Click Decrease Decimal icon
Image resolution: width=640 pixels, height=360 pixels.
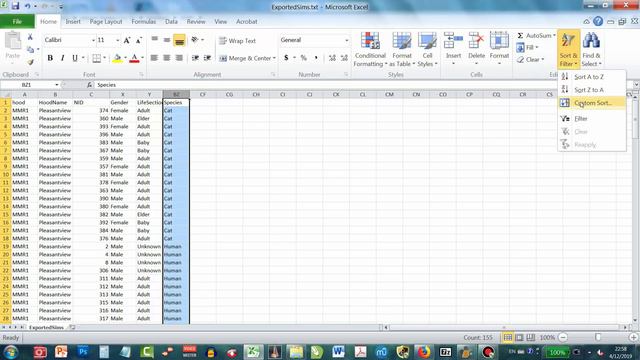coord(344,58)
